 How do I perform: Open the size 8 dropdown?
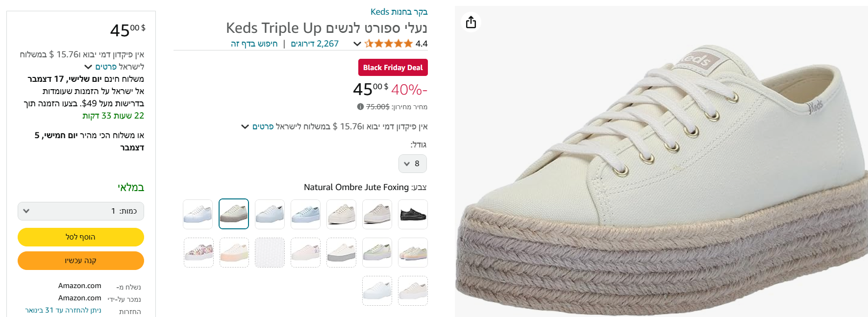412,164
